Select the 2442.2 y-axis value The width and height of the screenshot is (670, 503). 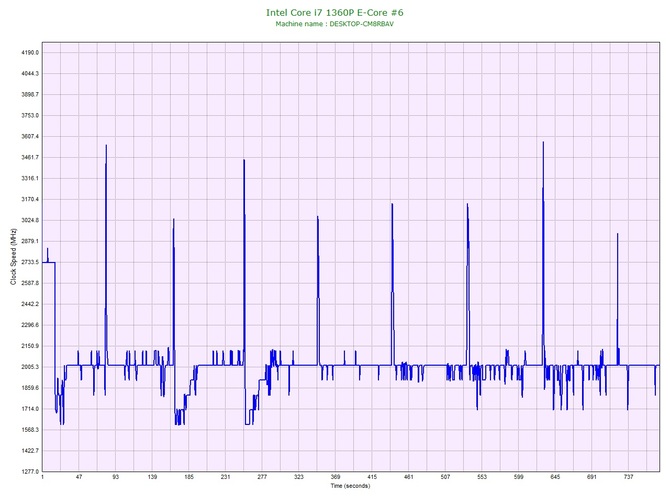[x=30, y=304]
